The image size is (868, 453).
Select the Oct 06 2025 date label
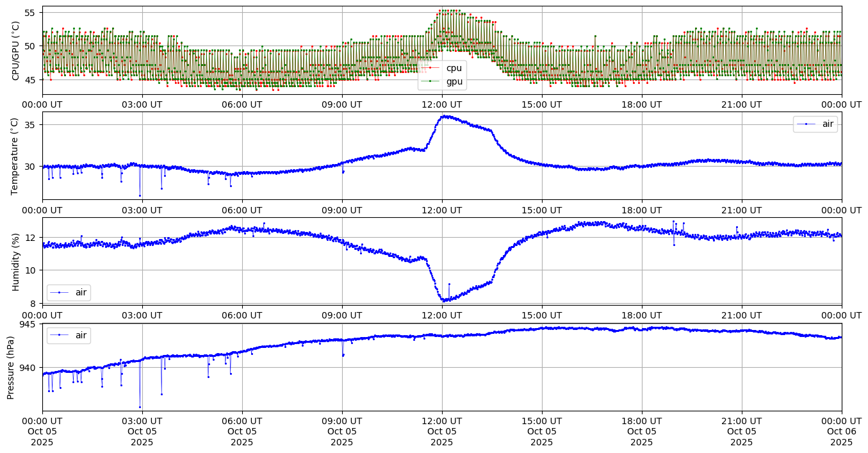point(841,437)
